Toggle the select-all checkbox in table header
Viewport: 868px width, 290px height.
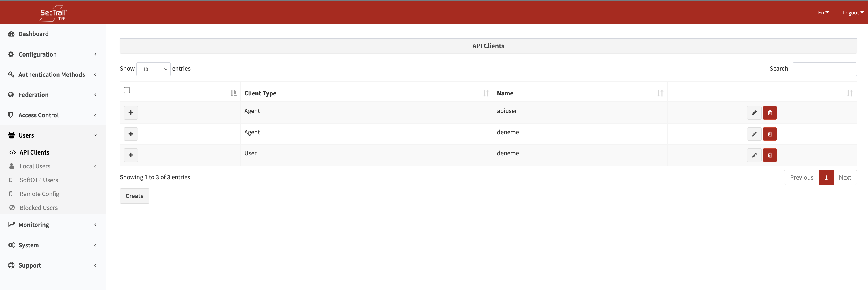127,90
